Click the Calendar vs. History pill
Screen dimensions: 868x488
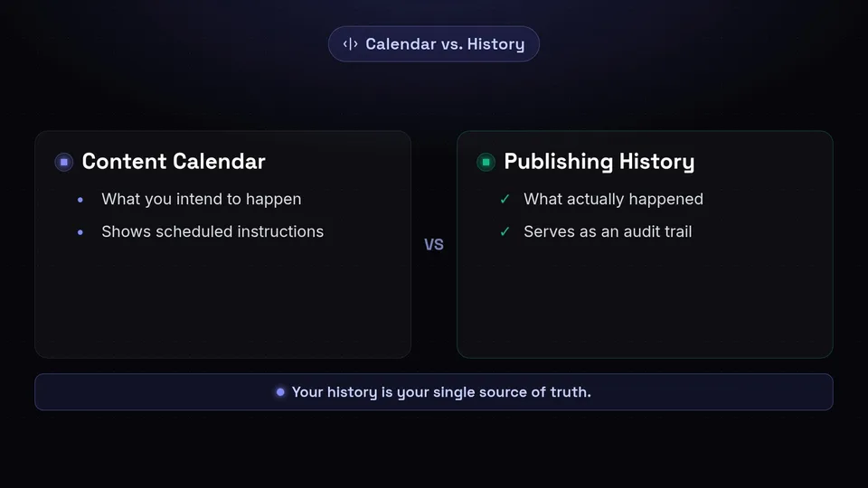click(433, 43)
